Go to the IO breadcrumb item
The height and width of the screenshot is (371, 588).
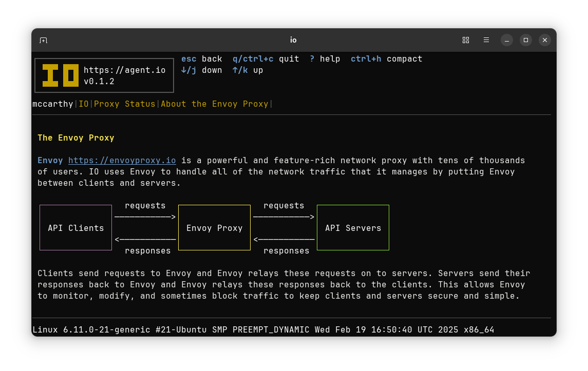coord(84,104)
